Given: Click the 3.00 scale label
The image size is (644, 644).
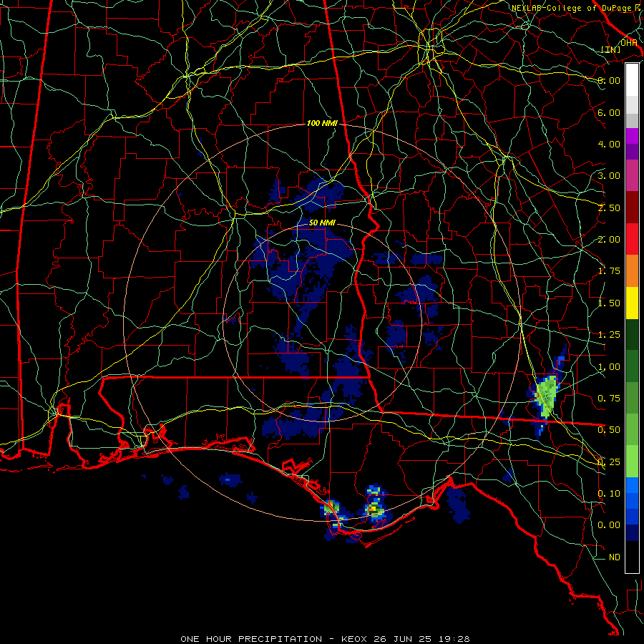Looking at the screenshot, I should click(x=609, y=176).
